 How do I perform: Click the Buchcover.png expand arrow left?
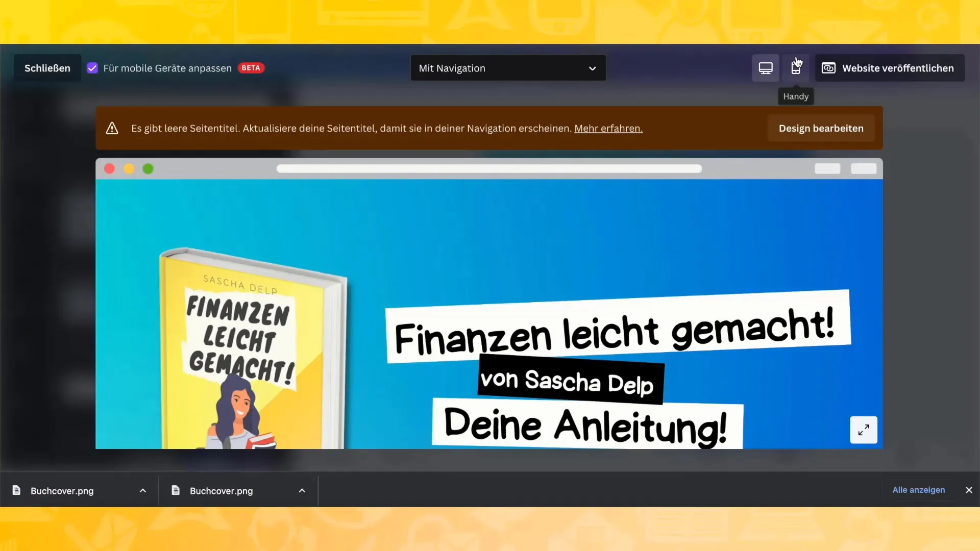[x=143, y=490]
